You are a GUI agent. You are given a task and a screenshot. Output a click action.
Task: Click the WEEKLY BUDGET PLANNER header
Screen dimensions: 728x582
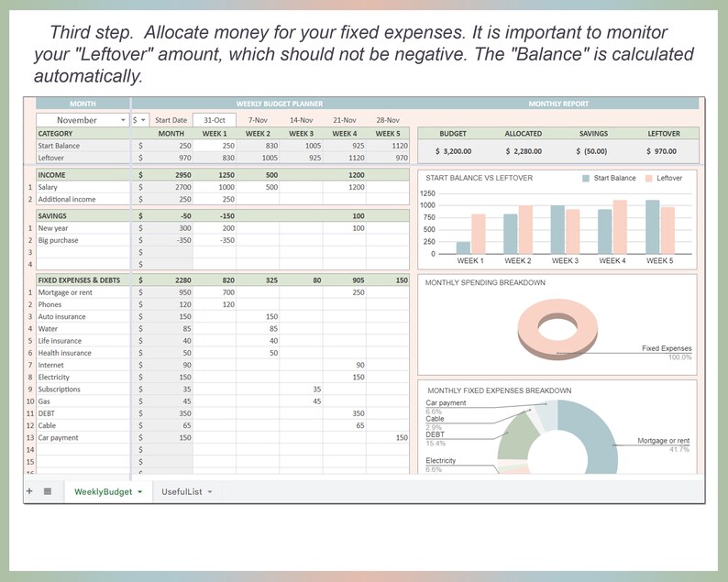point(280,104)
